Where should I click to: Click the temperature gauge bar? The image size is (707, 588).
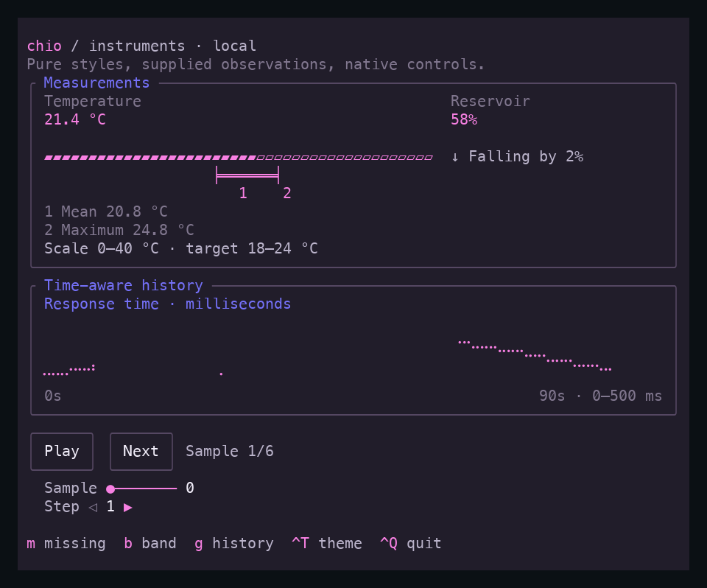pyautogui.click(x=239, y=158)
